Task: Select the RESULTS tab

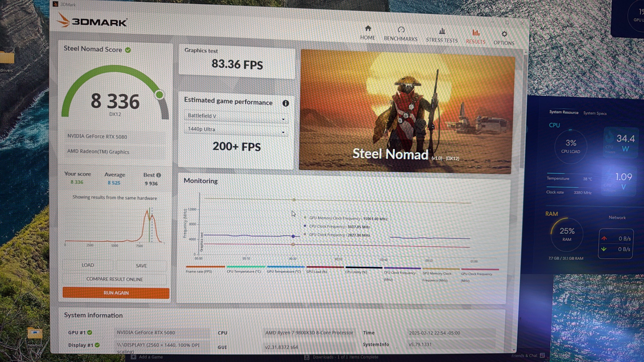Action: (x=475, y=37)
